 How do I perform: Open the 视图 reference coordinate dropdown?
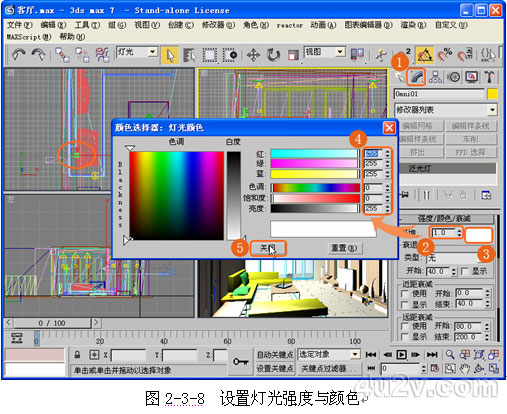[340, 52]
